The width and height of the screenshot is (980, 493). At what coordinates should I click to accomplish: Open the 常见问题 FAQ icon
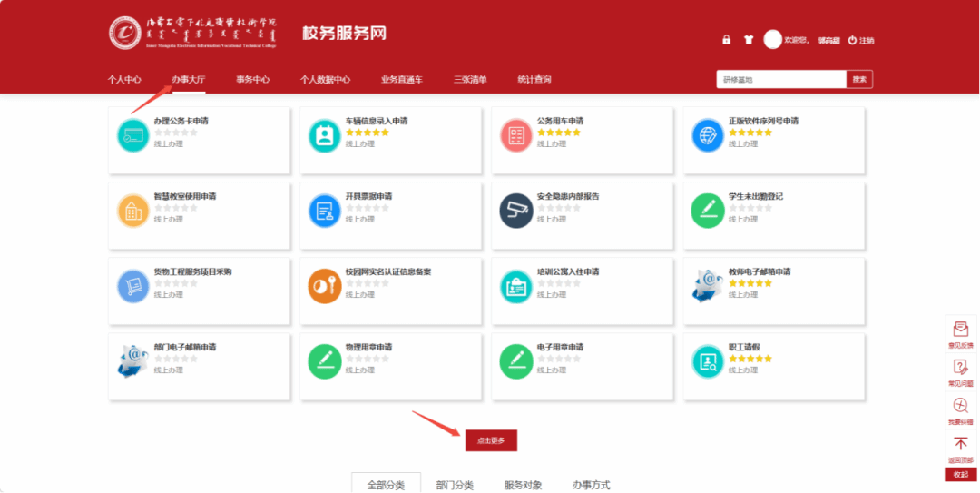pyautogui.click(x=960, y=368)
